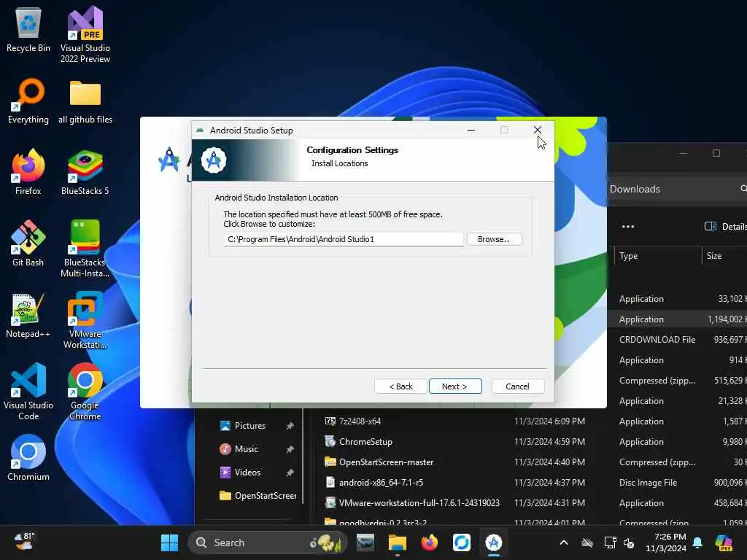This screenshot has height=560, width=747.
Task: Click the blue circular-arrow taskbar icon
Action: coord(461,542)
